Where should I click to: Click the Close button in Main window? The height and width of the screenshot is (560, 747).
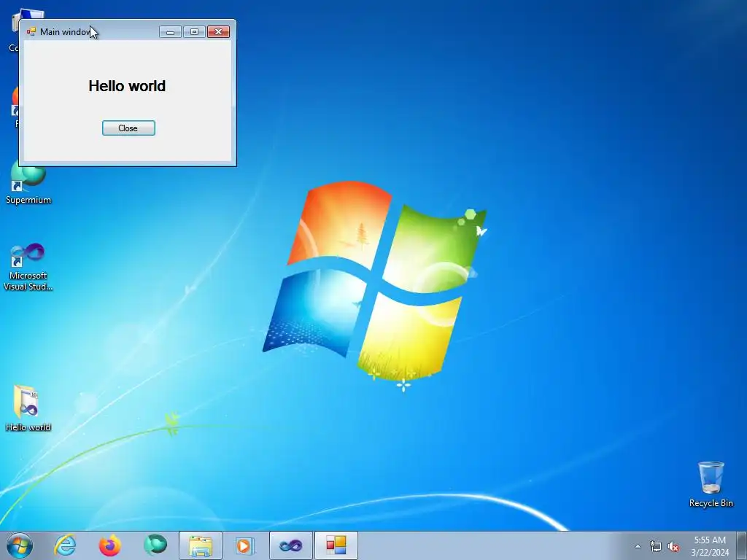pyautogui.click(x=128, y=128)
